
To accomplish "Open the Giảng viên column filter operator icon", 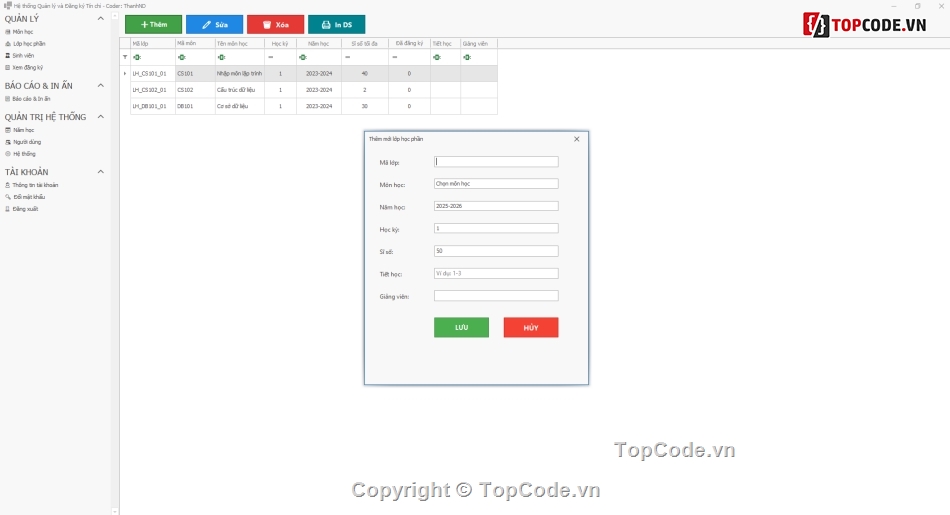I will (x=467, y=57).
